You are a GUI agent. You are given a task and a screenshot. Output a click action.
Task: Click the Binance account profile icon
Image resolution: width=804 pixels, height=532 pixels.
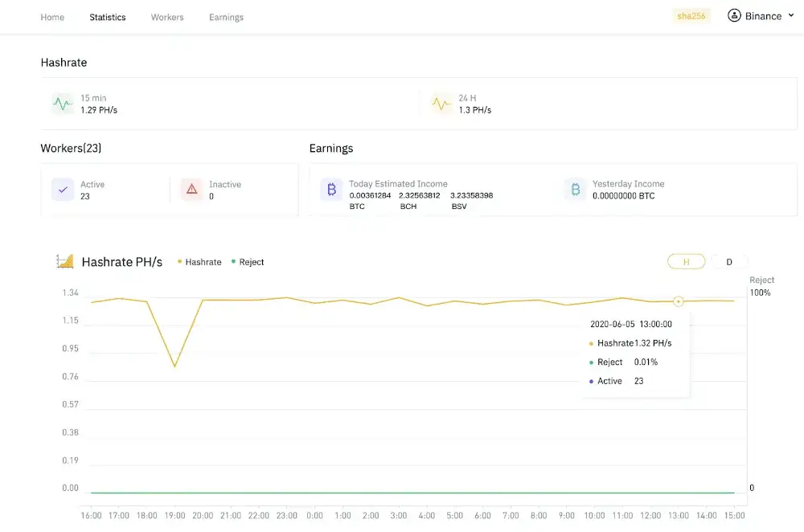734,15
